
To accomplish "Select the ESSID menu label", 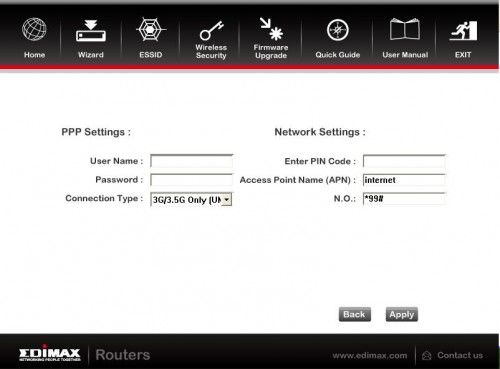I will (x=151, y=55).
